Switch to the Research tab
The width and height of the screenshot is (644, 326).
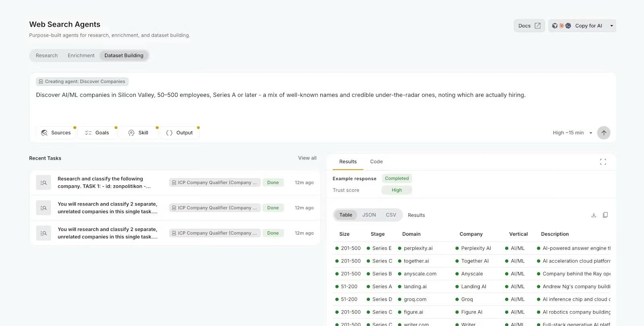tap(47, 56)
